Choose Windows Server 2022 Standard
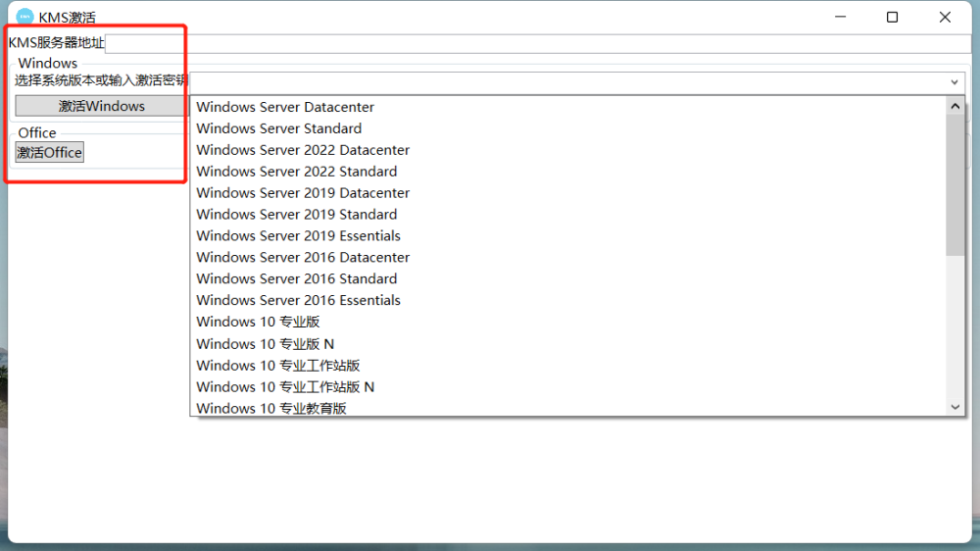Screen dimensions: 980x551 568,172
